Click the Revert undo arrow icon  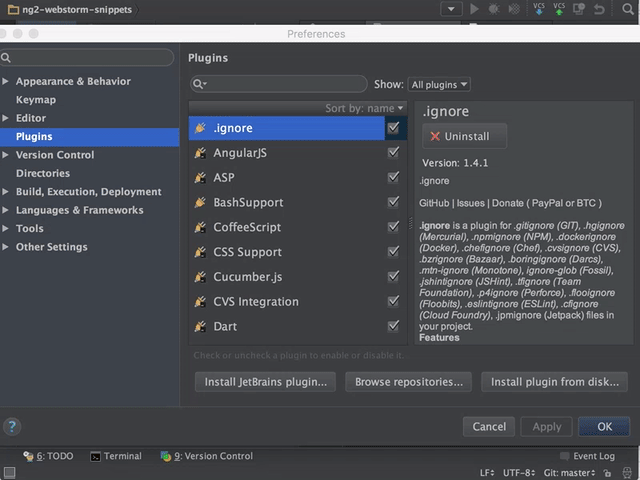point(599,9)
